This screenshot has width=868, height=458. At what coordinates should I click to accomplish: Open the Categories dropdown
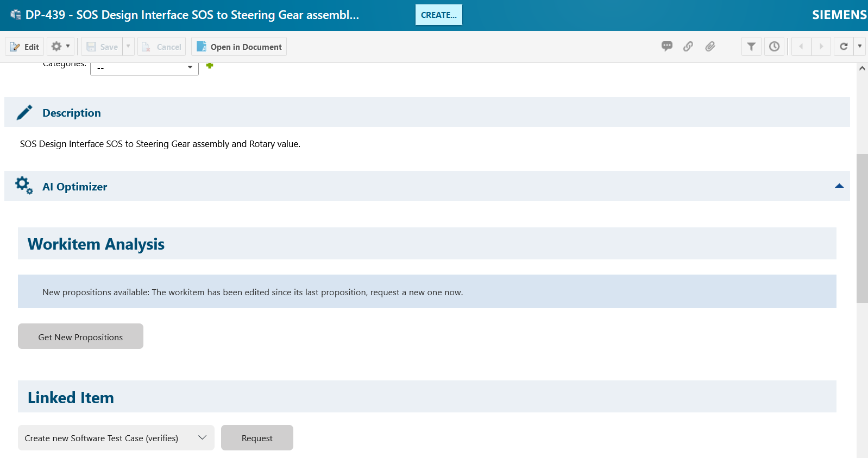pyautogui.click(x=144, y=68)
